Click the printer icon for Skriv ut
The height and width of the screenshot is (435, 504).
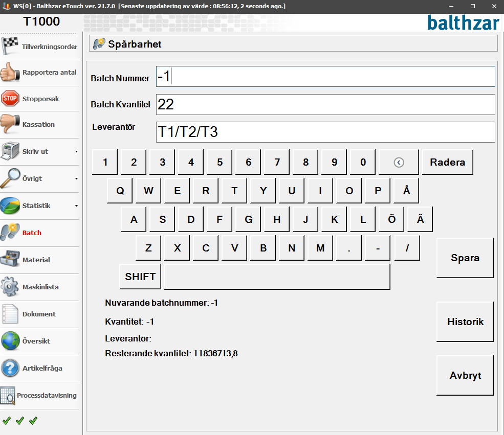[x=10, y=151]
